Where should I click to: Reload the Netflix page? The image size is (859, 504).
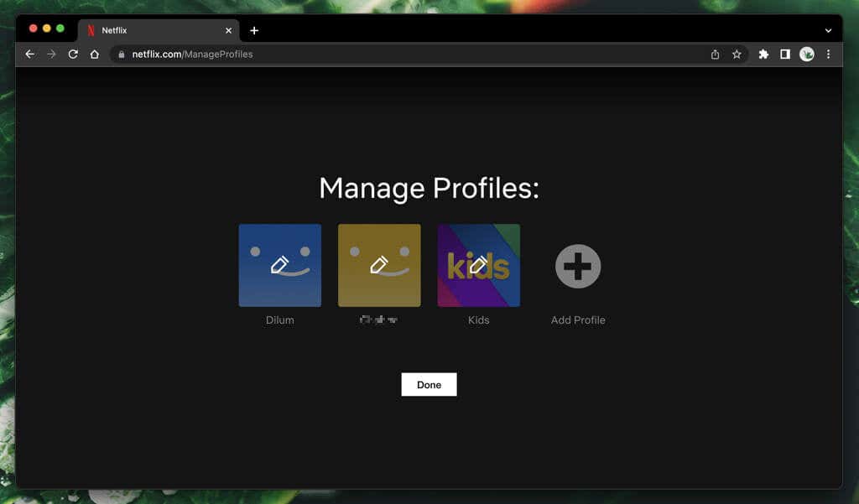(x=73, y=55)
